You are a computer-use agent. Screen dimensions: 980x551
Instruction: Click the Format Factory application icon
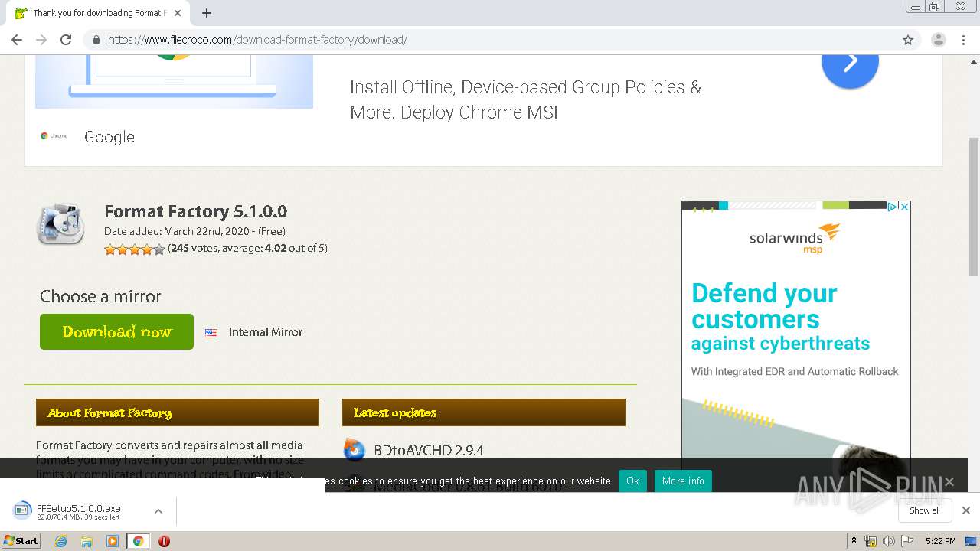[61, 225]
